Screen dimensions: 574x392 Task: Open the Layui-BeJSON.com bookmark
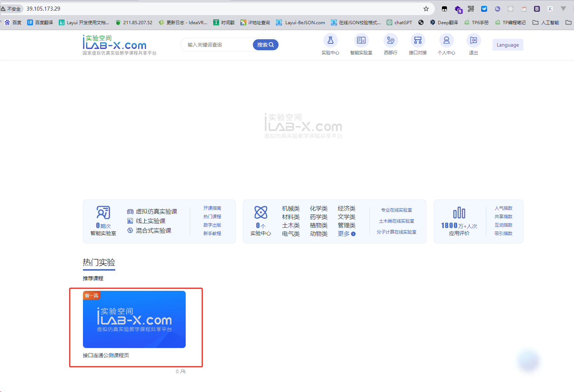pos(301,22)
